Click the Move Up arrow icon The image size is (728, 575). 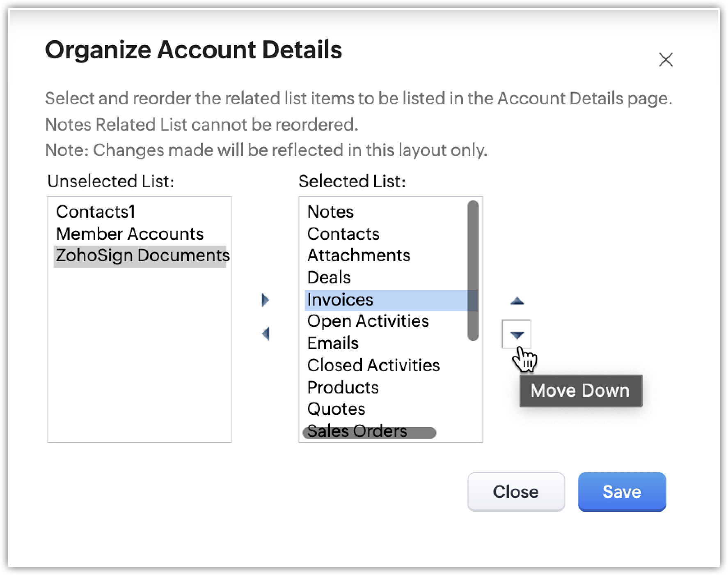point(517,301)
